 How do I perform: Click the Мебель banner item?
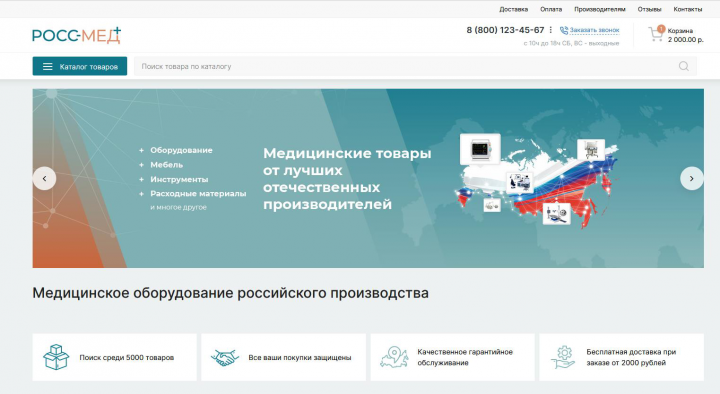tap(166, 165)
